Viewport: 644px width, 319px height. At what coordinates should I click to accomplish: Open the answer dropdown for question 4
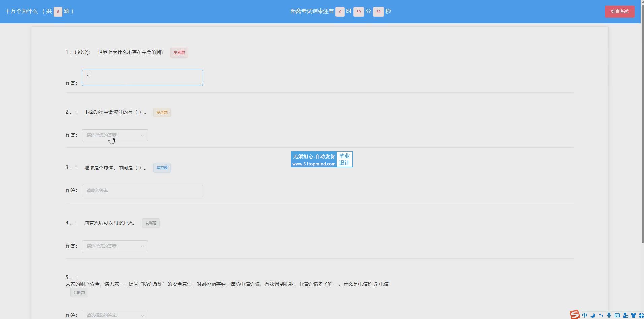[x=115, y=246]
